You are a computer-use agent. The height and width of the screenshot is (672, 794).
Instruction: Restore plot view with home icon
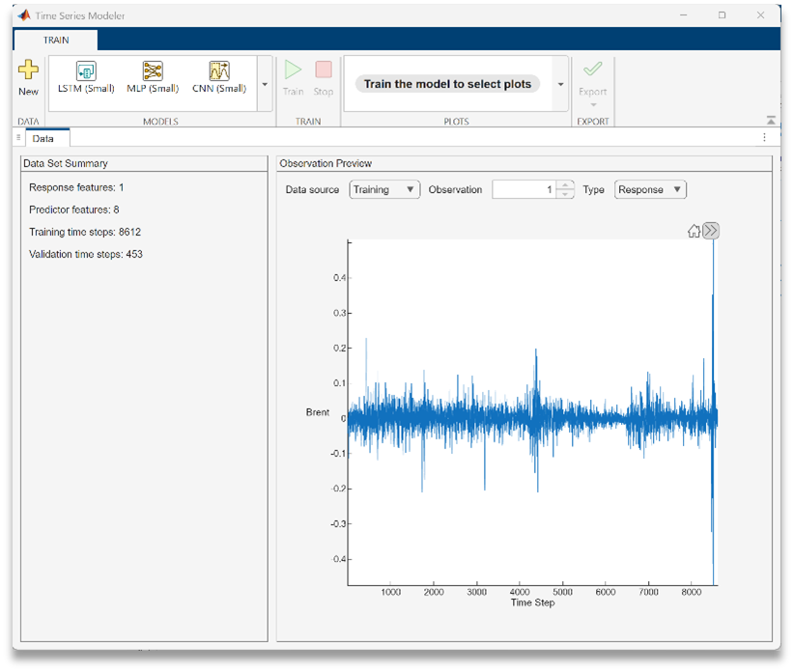694,232
